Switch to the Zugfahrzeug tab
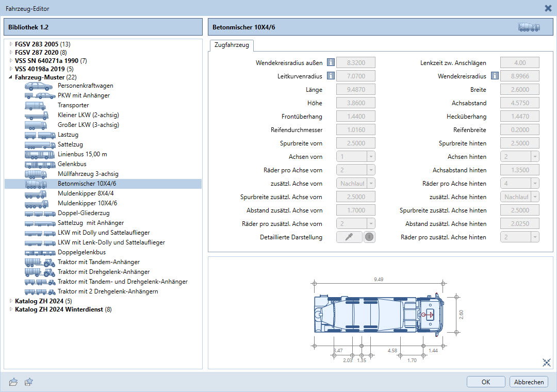 click(x=231, y=45)
